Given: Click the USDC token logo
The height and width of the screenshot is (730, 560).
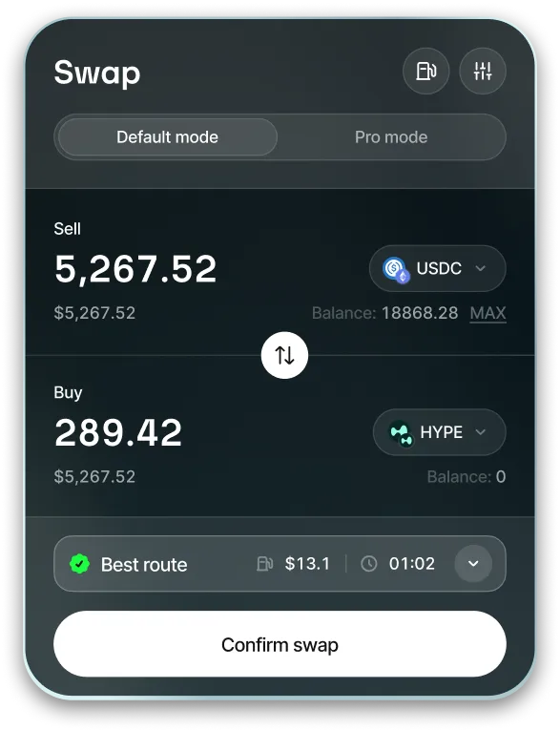Looking at the screenshot, I should 396,269.
